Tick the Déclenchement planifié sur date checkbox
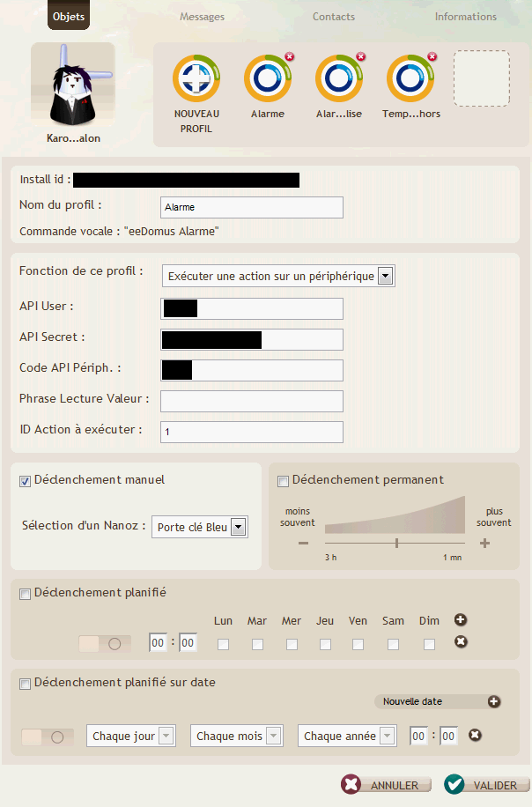The height and width of the screenshot is (807, 532). coord(25,684)
